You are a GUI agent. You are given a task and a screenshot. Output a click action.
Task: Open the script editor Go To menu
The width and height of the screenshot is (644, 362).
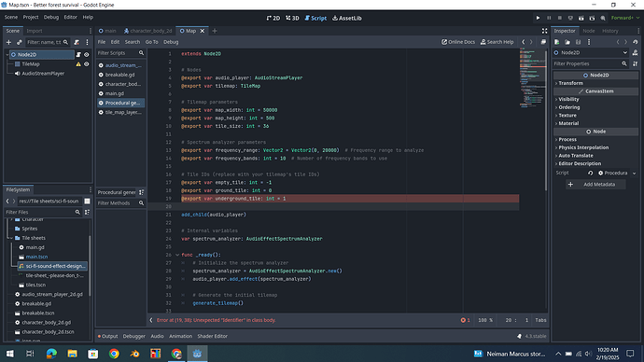click(x=151, y=42)
